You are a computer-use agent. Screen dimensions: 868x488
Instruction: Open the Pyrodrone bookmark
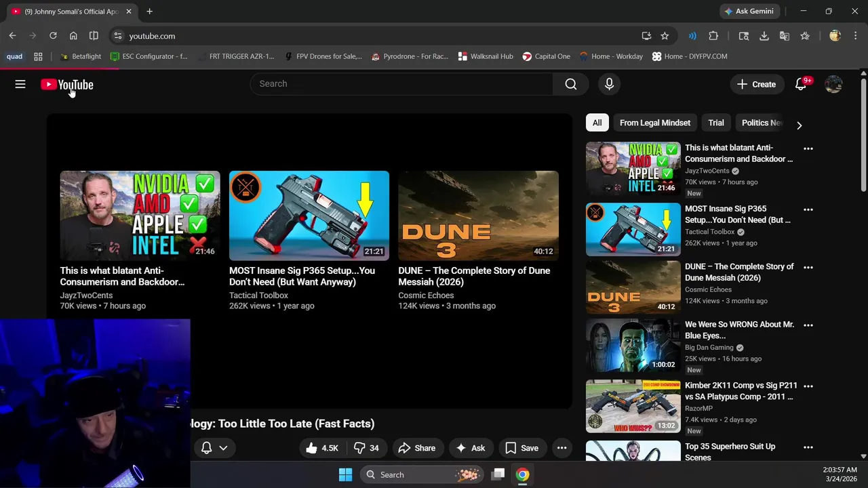[410, 56]
